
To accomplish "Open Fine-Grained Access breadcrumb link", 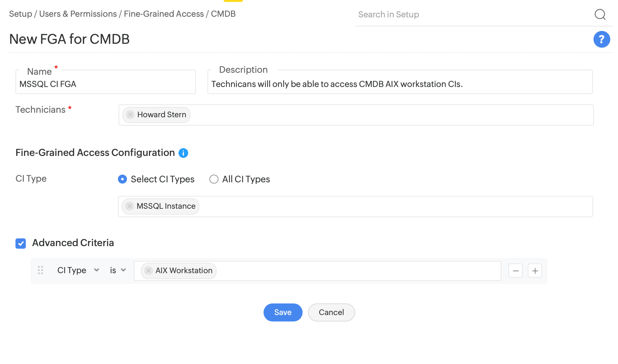I will click(x=164, y=14).
